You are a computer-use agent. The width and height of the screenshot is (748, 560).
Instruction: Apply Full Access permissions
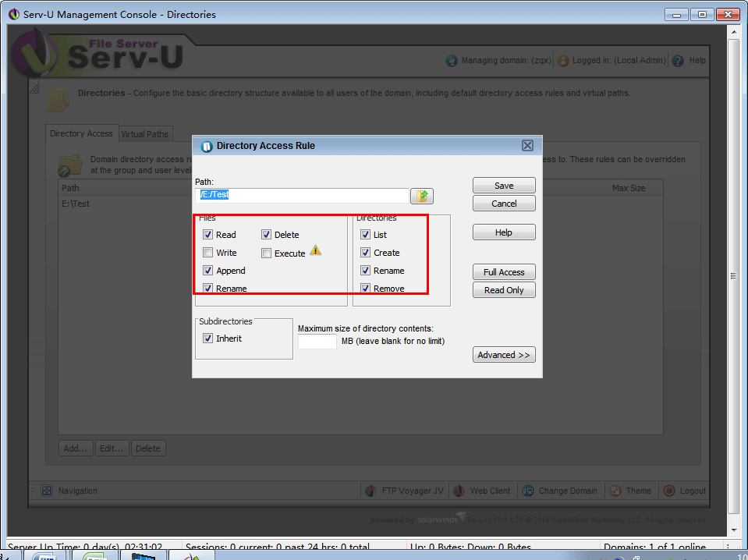pyautogui.click(x=504, y=272)
